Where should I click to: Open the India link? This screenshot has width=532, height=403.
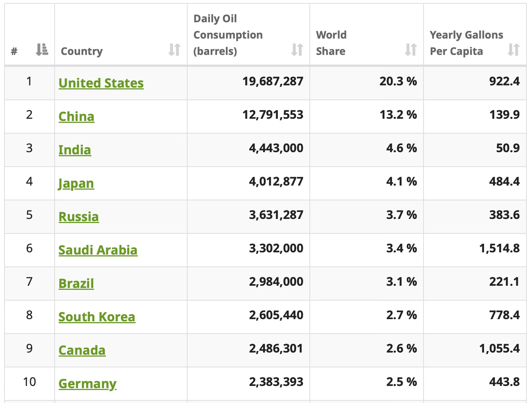(75, 150)
